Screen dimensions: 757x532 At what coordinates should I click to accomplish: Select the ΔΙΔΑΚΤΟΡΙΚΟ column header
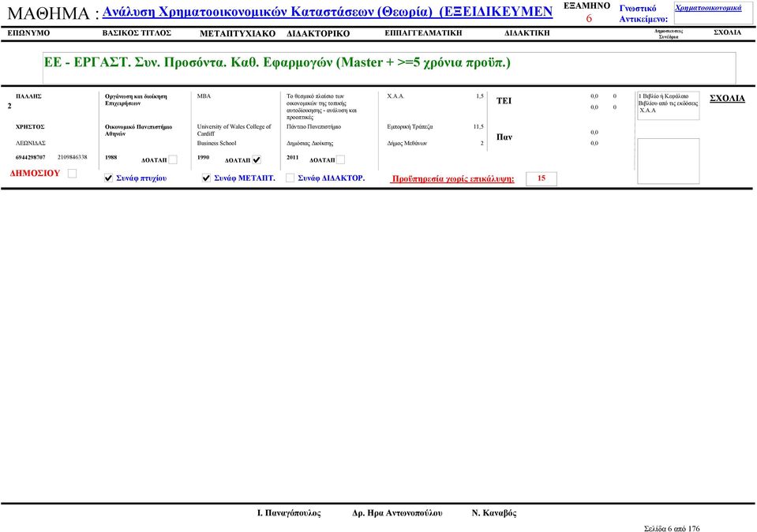point(318,34)
